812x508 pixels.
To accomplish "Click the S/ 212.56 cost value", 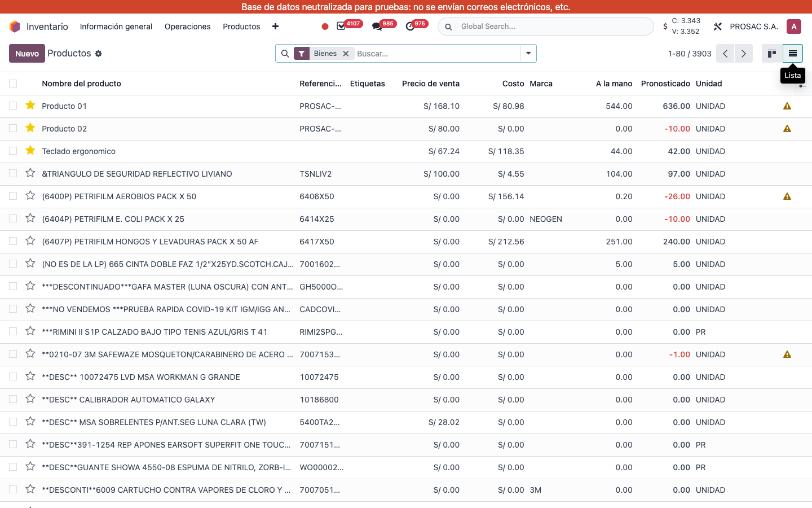I will pyautogui.click(x=506, y=242).
